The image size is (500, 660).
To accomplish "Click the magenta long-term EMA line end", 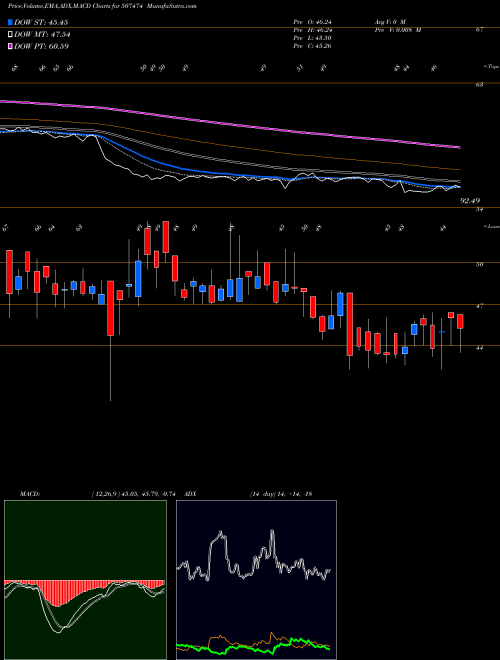I will coord(458,147).
